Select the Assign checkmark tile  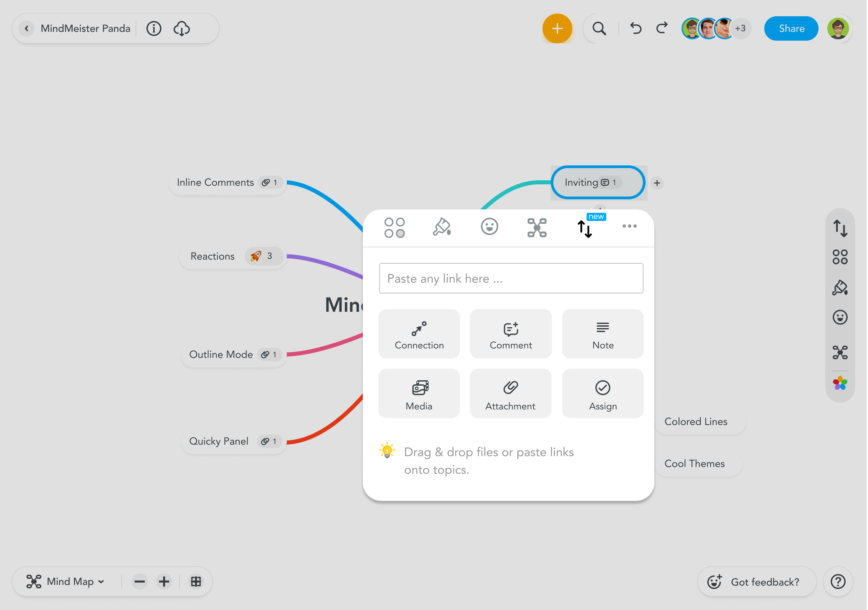602,394
